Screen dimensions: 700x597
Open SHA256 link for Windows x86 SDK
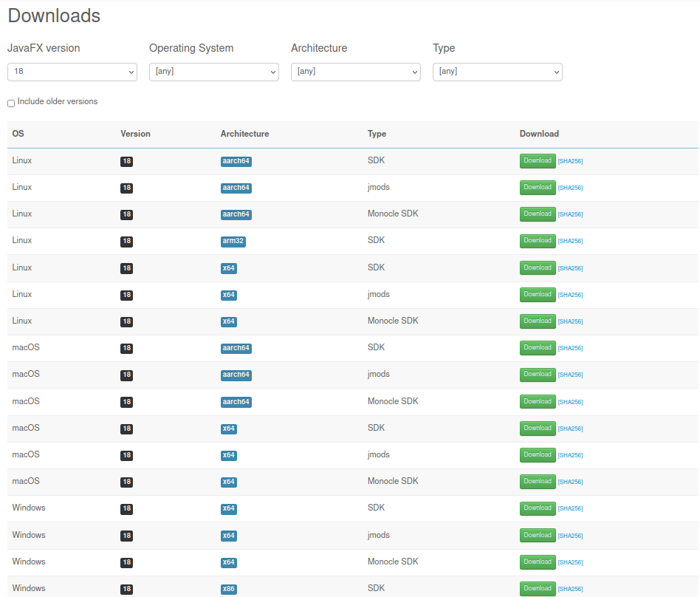(571, 589)
